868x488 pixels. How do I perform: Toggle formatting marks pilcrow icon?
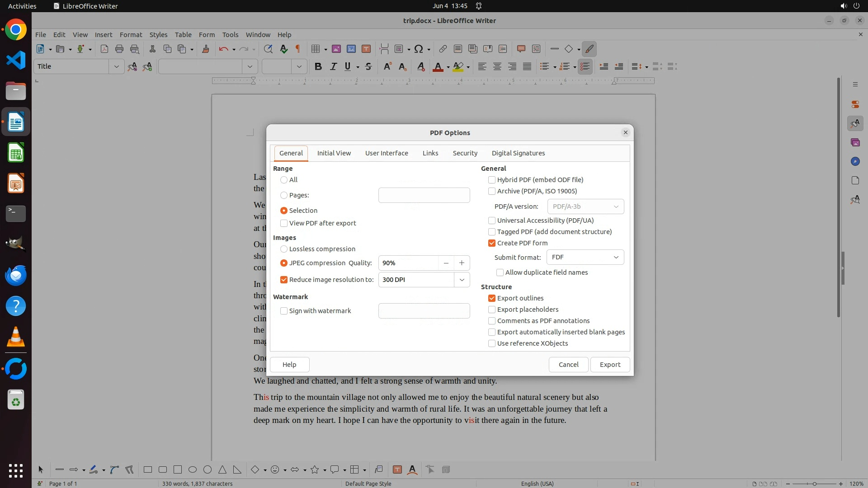[x=298, y=49]
